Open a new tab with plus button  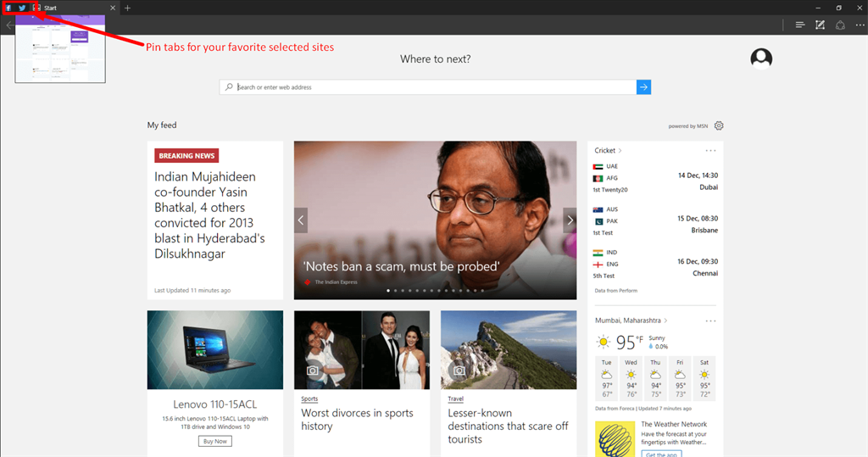(127, 8)
